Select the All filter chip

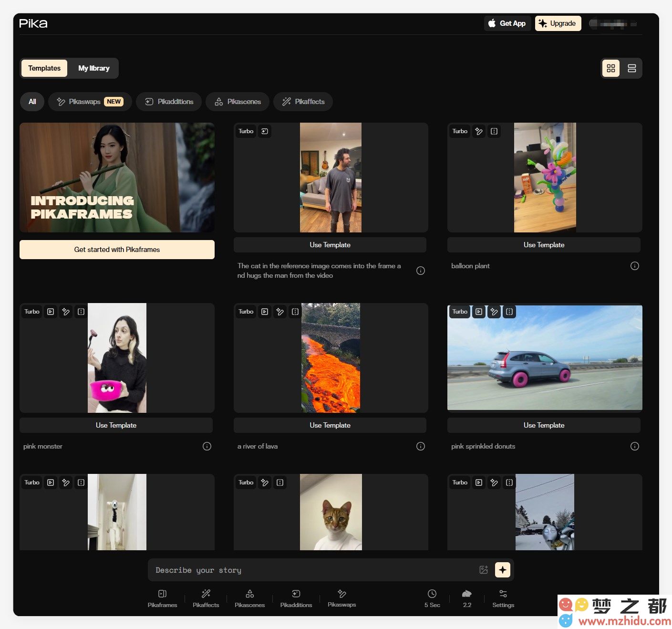click(32, 102)
